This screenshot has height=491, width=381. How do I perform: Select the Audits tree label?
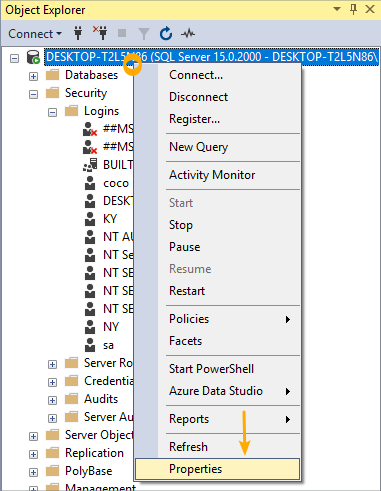click(101, 399)
